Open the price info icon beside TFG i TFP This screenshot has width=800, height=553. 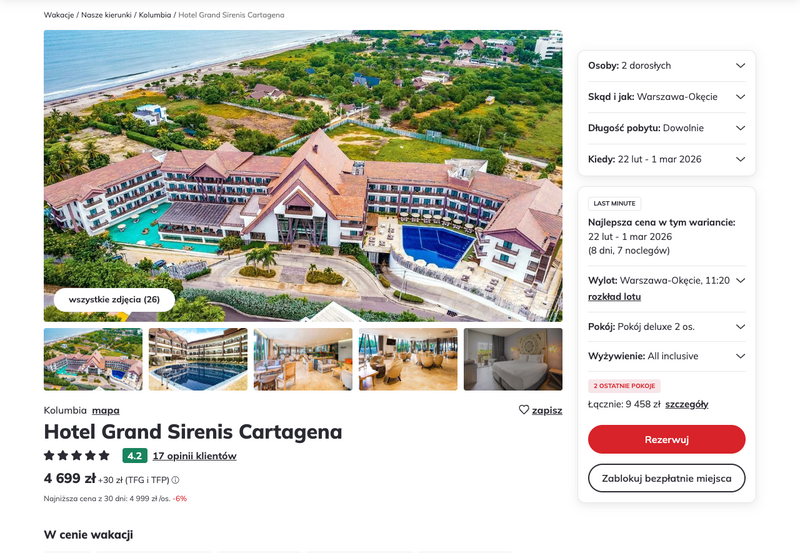coord(175,480)
